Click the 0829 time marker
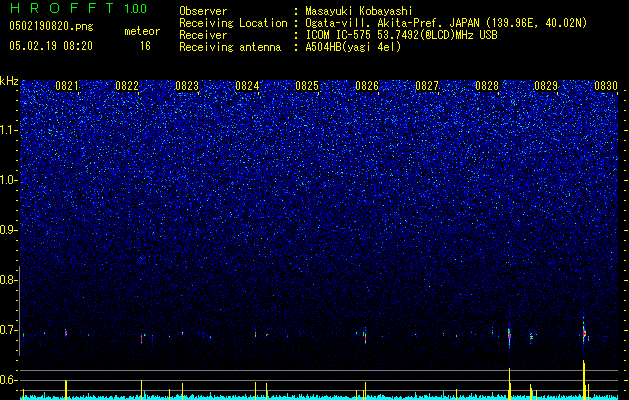629x400 pixels. click(x=546, y=86)
